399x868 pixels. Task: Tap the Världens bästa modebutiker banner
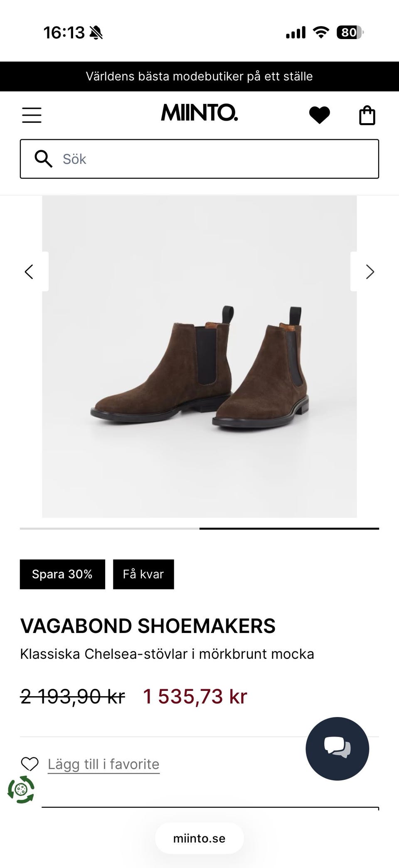[199, 77]
